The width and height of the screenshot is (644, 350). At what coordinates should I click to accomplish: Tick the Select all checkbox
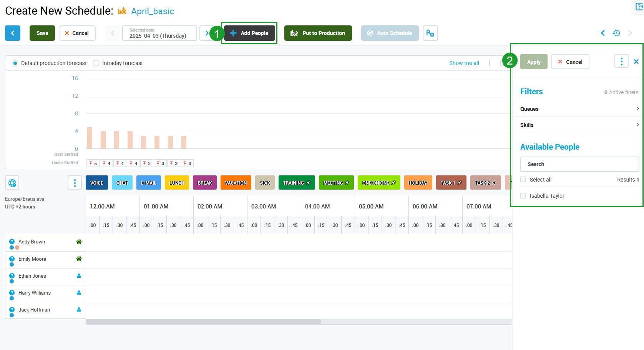click(523, 180)
